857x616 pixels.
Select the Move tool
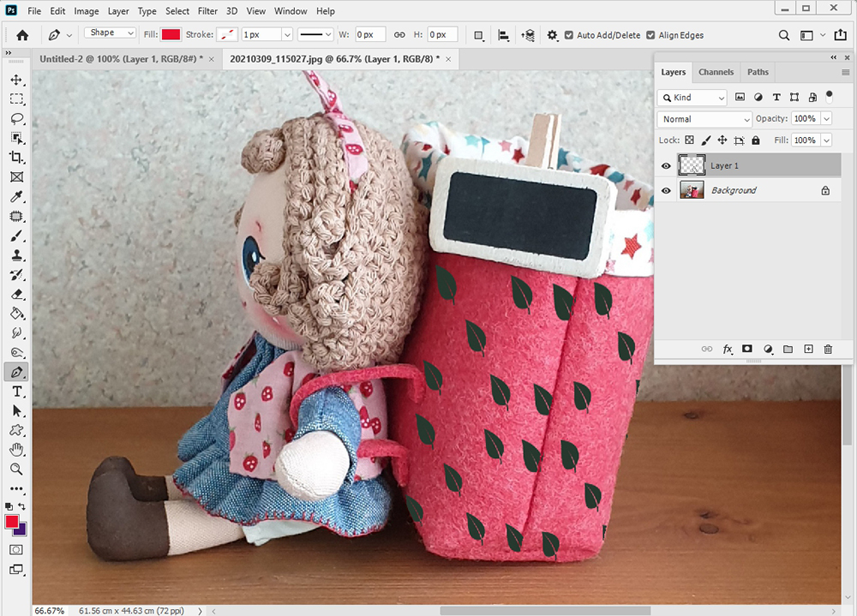tap(16, 80)
